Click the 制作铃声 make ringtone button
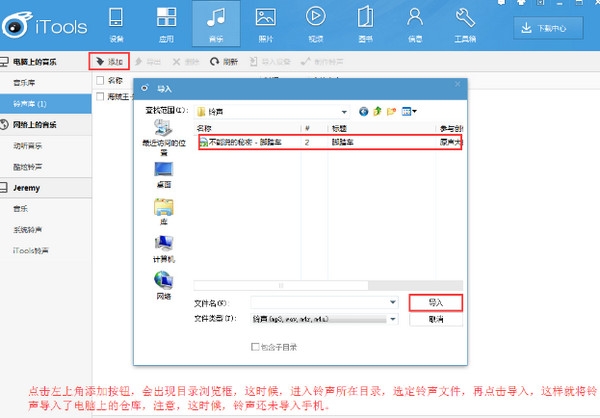This screenshot has height=418, width=600. click(x=322, y=62)
